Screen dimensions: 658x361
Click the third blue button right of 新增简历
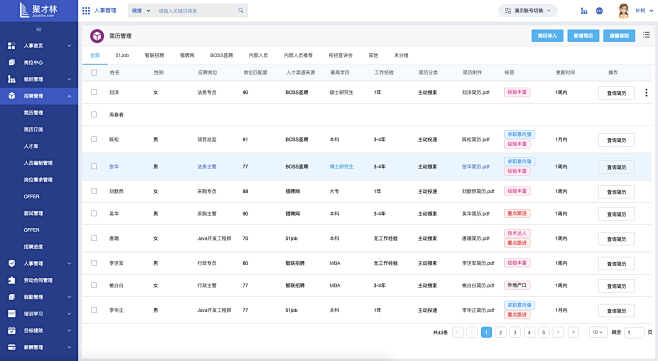coord(619,36)
